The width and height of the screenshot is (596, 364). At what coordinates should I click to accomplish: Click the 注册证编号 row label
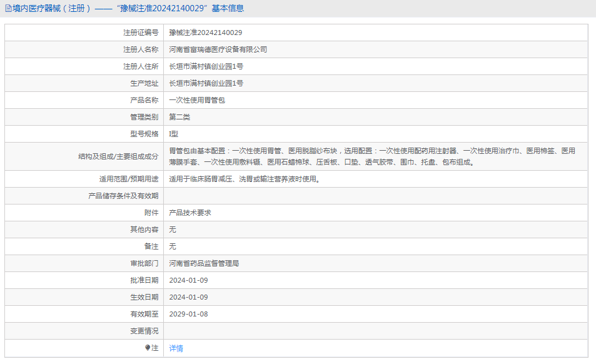141,33
